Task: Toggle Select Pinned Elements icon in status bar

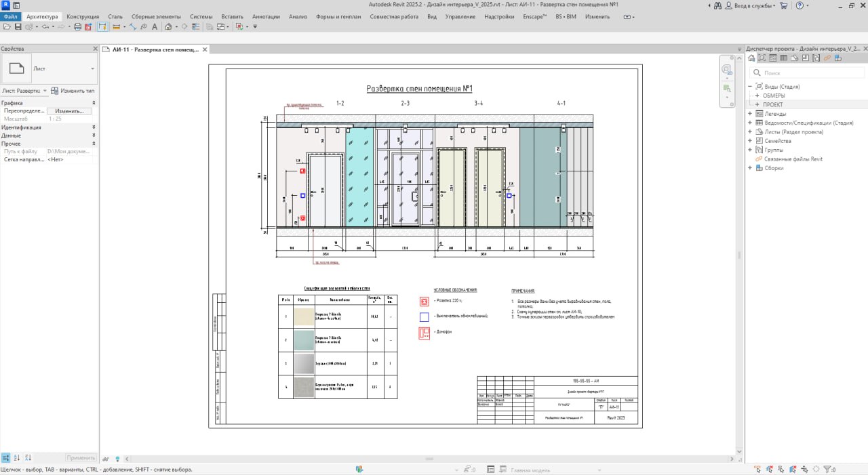Action: [781, 470]
